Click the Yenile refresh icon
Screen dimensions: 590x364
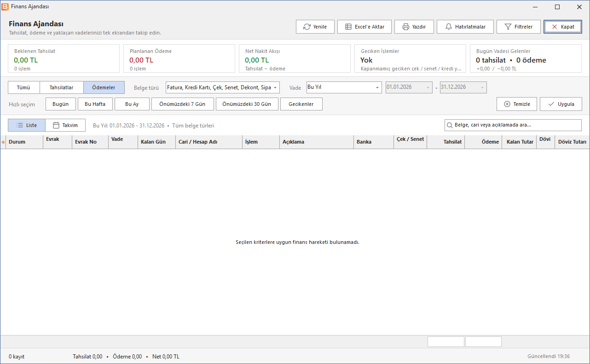click(307, 27)
